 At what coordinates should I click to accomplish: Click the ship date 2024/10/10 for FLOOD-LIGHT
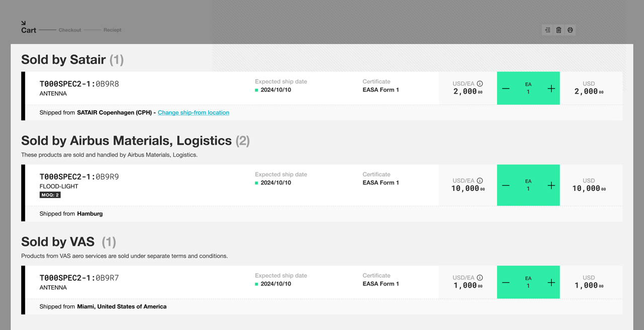click(276, 183)
